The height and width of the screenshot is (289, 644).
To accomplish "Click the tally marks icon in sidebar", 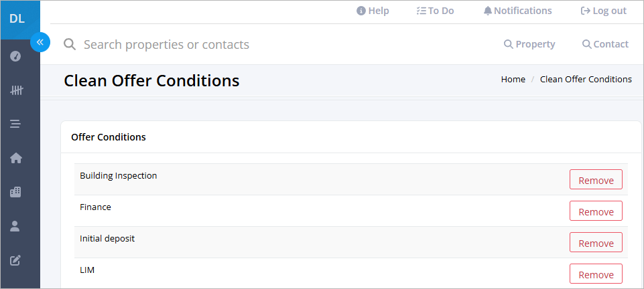I will (16, 90).
